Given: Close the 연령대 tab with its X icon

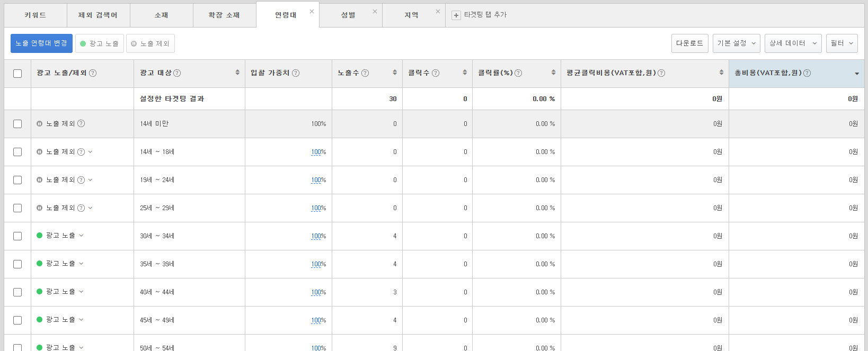Looking at the screenshot, I should pos(312,11).
